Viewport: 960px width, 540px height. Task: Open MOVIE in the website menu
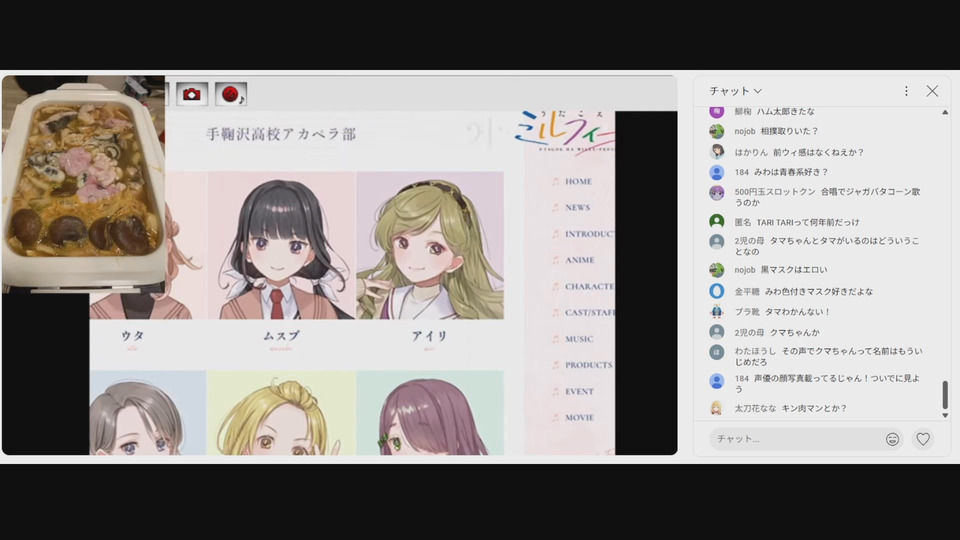[x=579, y=418]
